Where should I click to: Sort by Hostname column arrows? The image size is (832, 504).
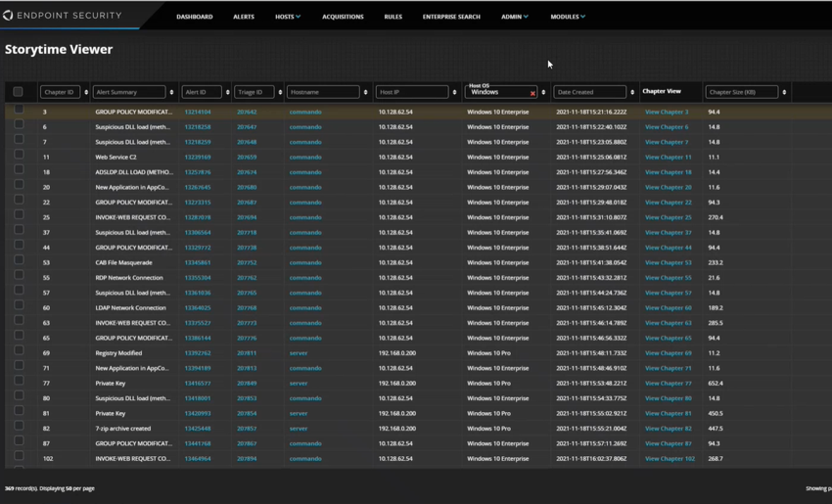366,92
